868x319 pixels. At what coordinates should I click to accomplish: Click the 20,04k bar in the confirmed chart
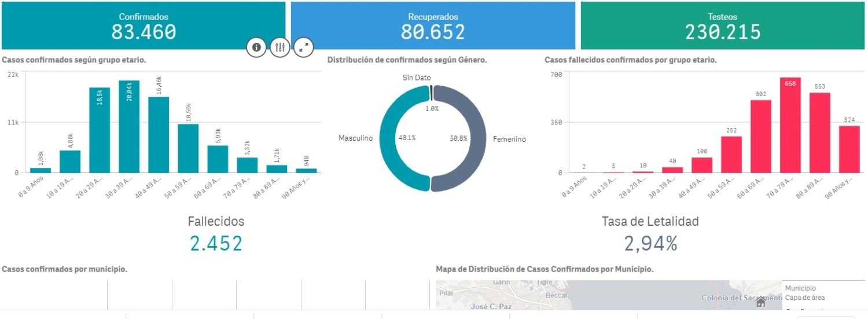click(x=129, y=126)
